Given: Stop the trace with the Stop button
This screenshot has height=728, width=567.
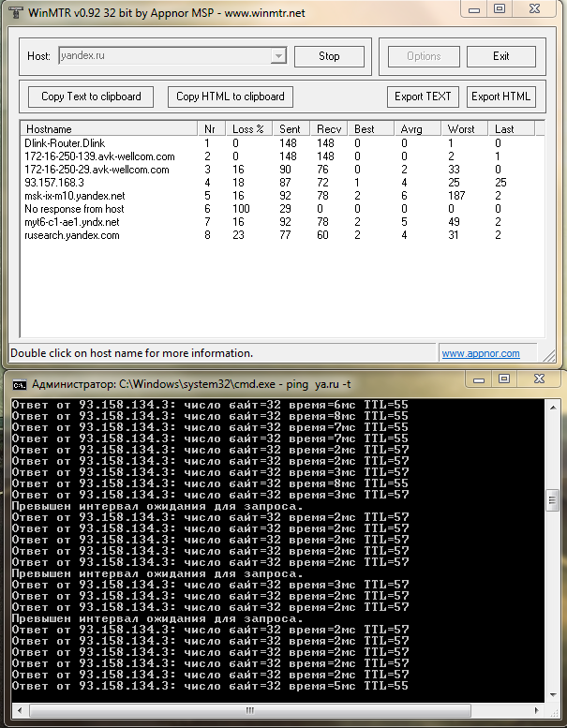Looking at the screenshot, I should tap(329, 56).
